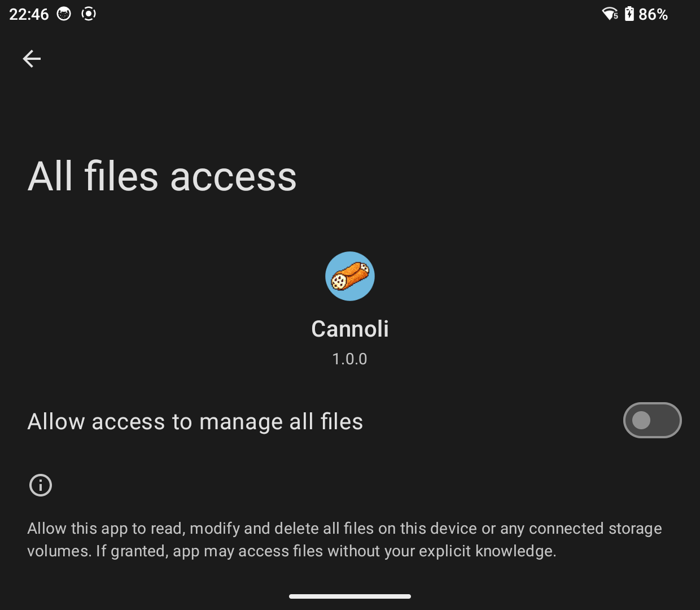Open the status bar area

(x=350, y=14)
